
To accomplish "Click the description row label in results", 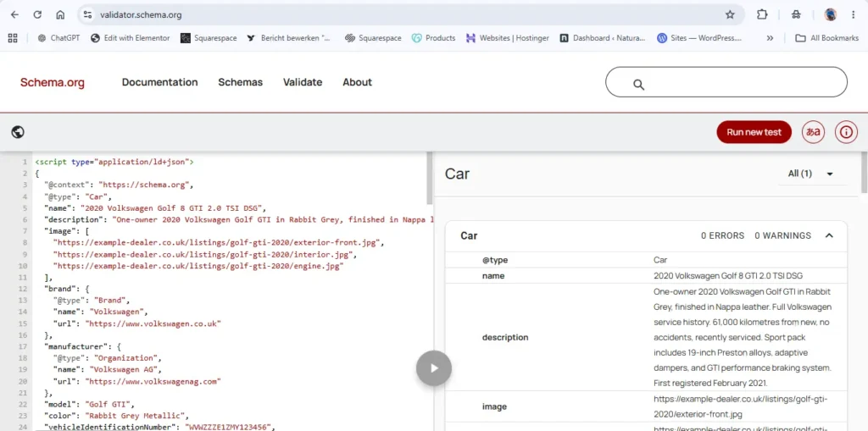I will pos(505,338).
